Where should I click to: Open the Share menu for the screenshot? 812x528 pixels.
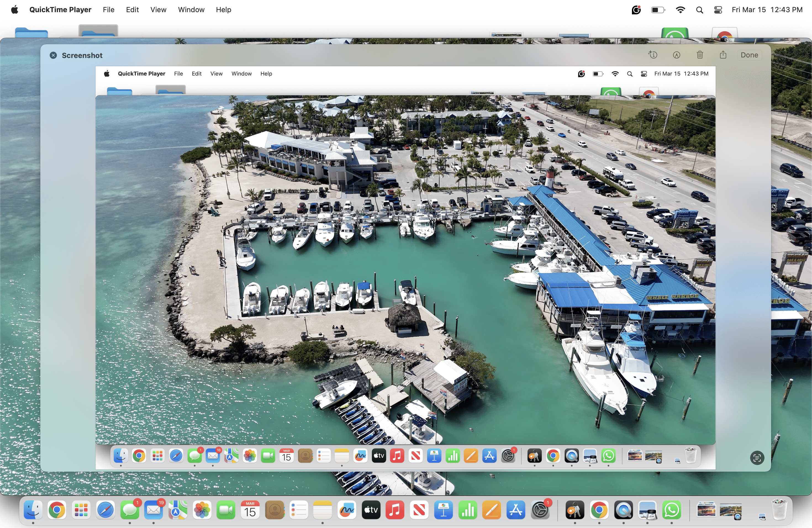(723, 55)
